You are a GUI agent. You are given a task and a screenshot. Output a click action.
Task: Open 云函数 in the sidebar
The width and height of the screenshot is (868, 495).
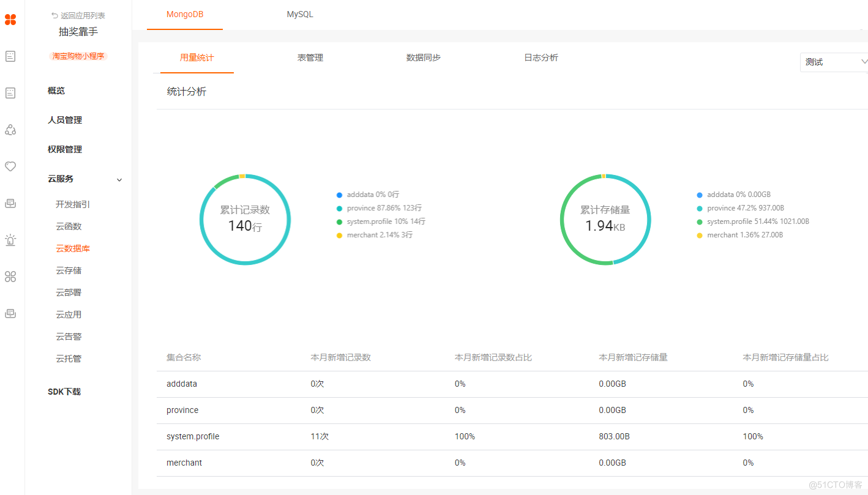click(x=69, y=226)
